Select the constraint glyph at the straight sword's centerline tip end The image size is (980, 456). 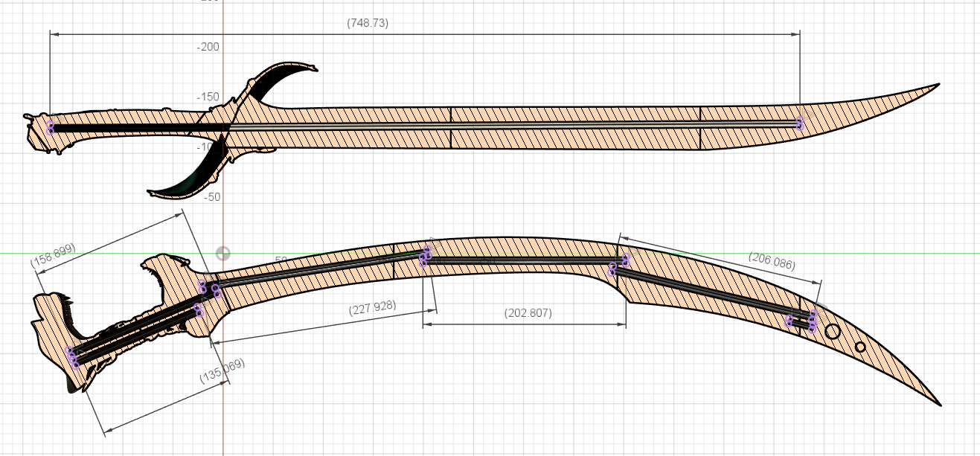pos(801,123)
